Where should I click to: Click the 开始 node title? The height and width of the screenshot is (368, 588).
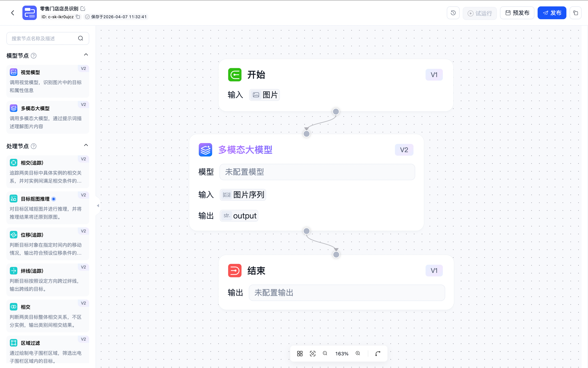[x=256, y=75]
